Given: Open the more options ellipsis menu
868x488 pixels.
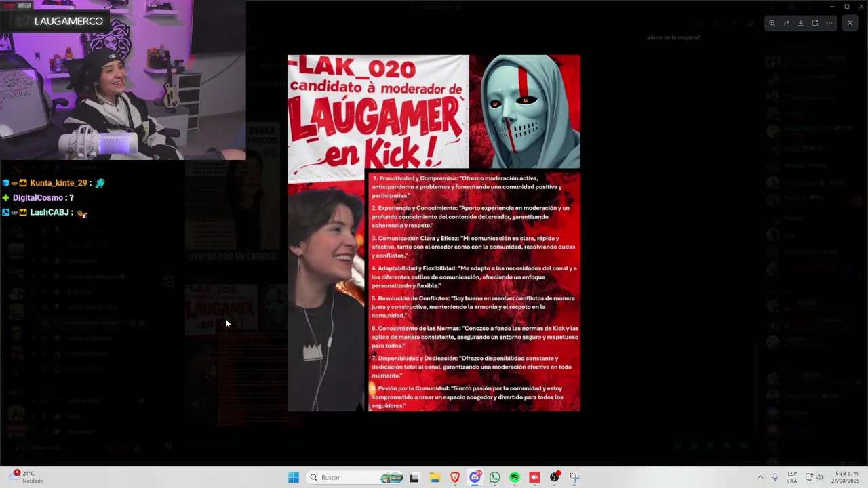Looking at the screenshot, I should click(x=829, y=23).
